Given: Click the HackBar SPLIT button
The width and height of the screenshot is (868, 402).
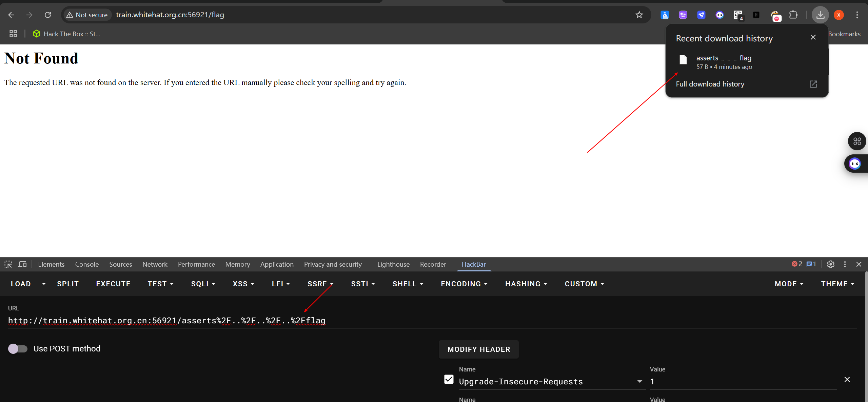Looking at the screenshot, I should coord(68,284).
